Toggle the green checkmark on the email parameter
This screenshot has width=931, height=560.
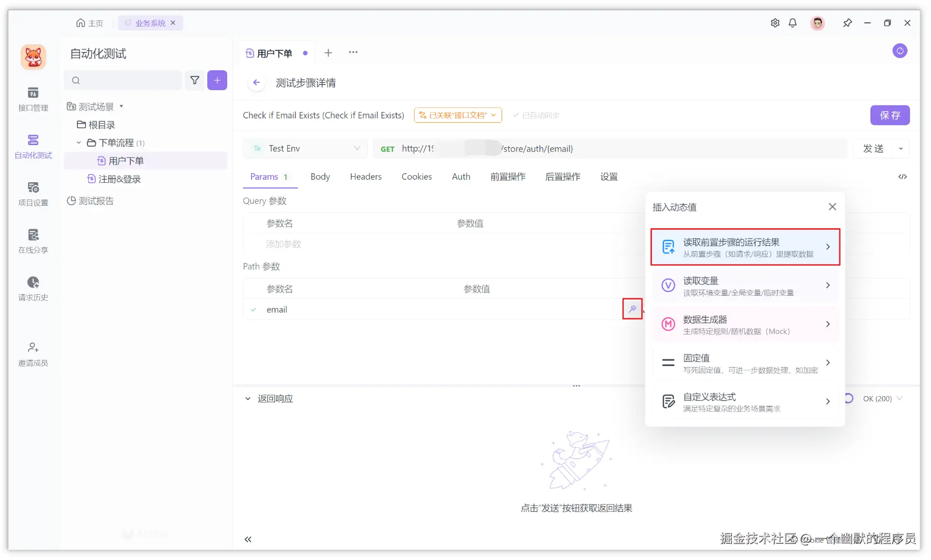pos(253,309)
